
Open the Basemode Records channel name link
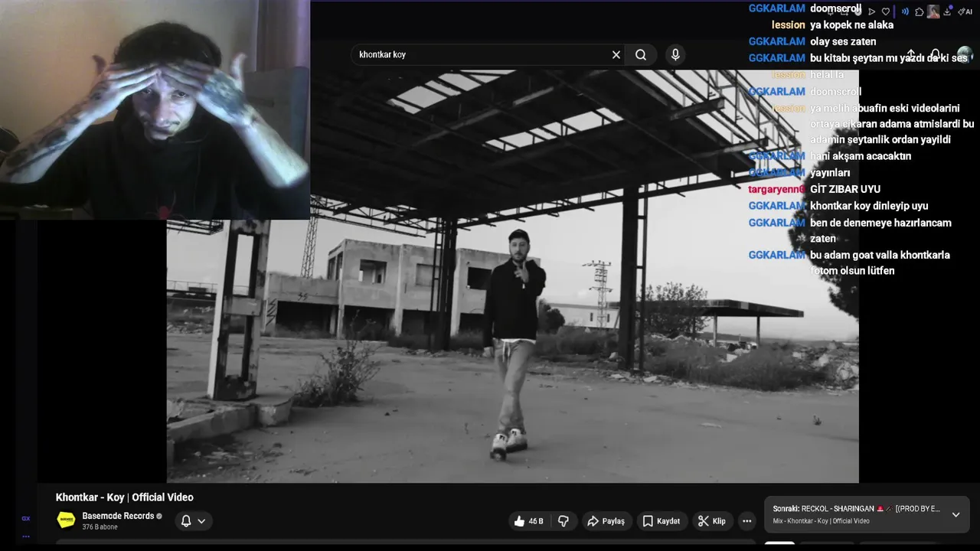point(118,516)
